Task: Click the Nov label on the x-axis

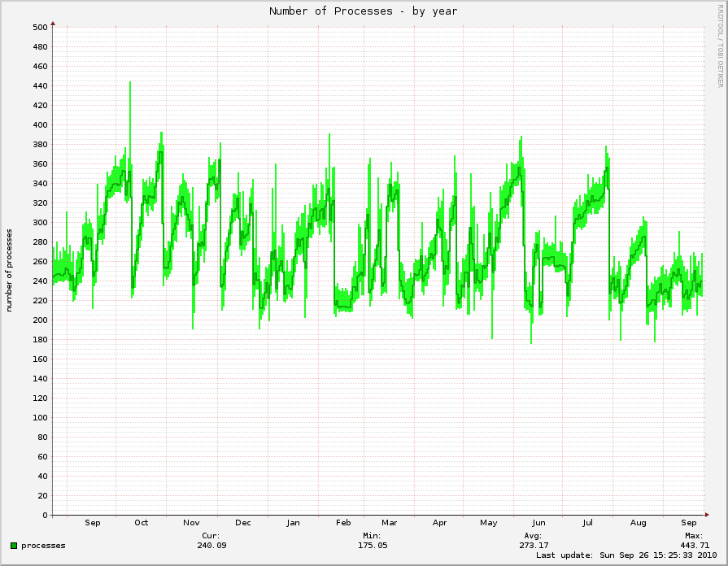Action: pyautogui.click(x=191, y=522)
